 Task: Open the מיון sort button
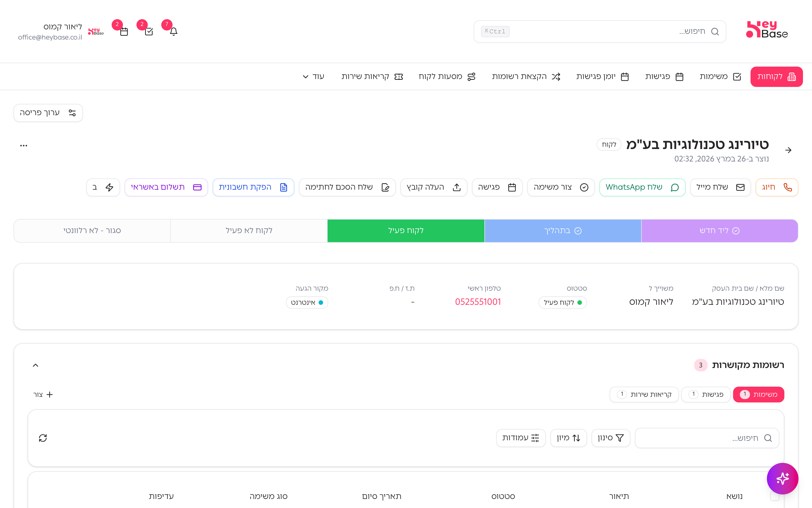click(568, 438)
